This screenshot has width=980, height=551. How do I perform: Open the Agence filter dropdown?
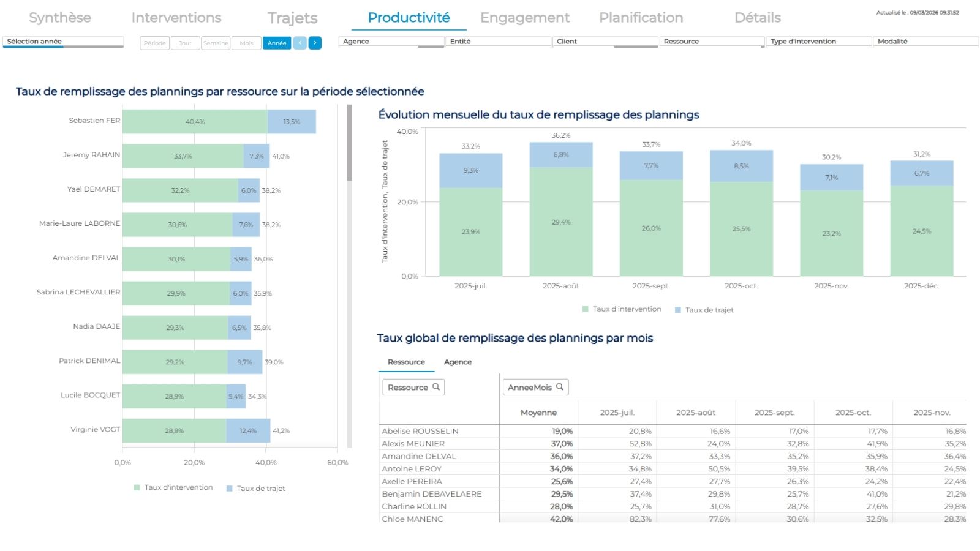[391, 42]
